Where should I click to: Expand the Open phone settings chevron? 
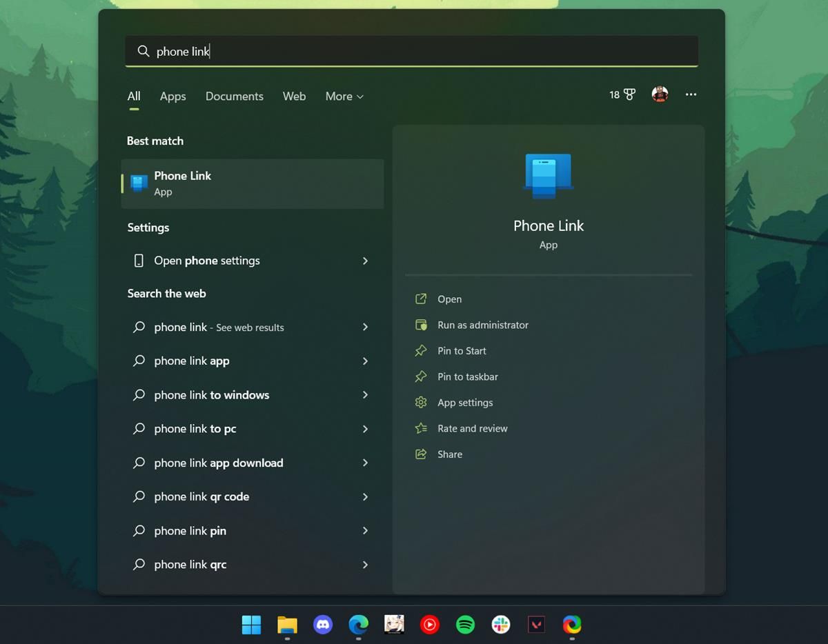365,261
